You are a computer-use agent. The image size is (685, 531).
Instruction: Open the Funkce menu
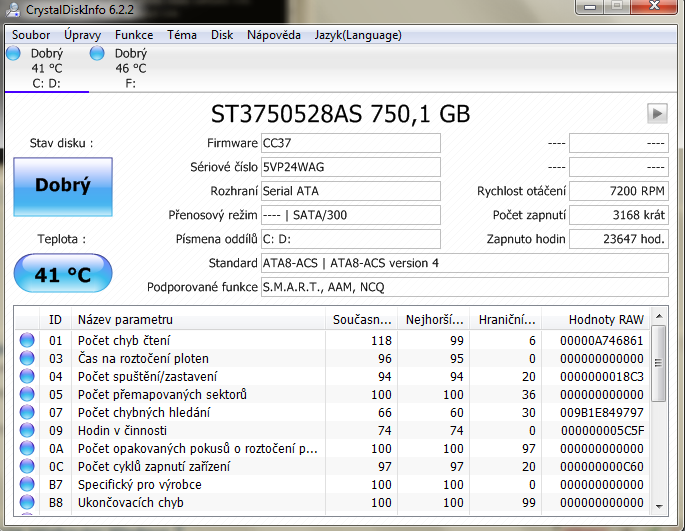click(x=134, y=35)
